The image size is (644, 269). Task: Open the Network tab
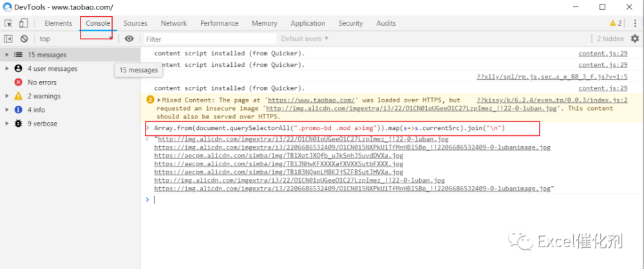coord(174,23)
